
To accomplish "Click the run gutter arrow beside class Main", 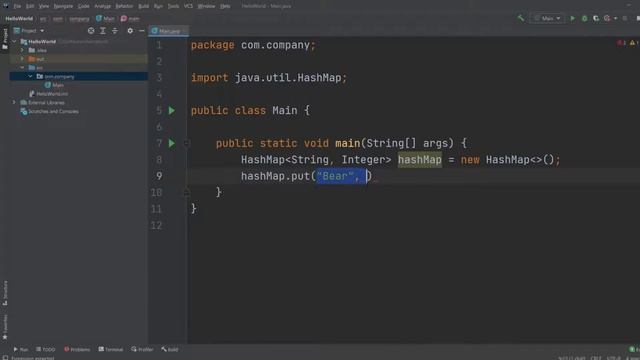I will click(172, 111).
